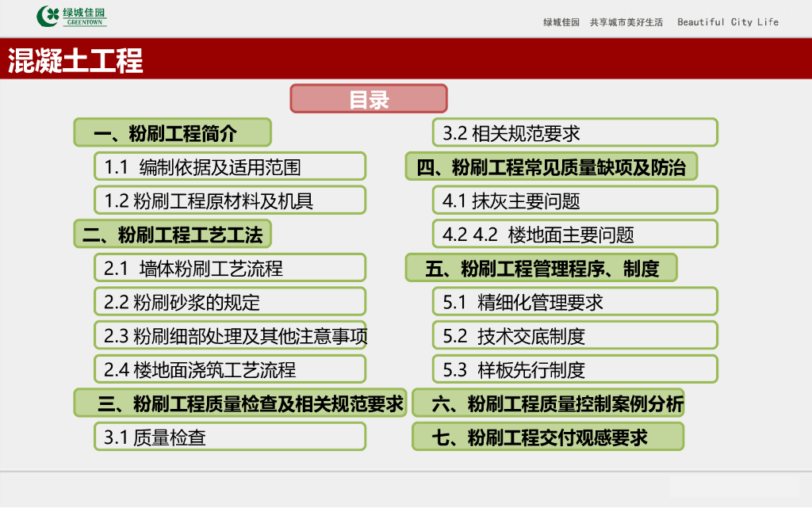Select 2.1 墙体粉刷工艺流程

(230, 268)
